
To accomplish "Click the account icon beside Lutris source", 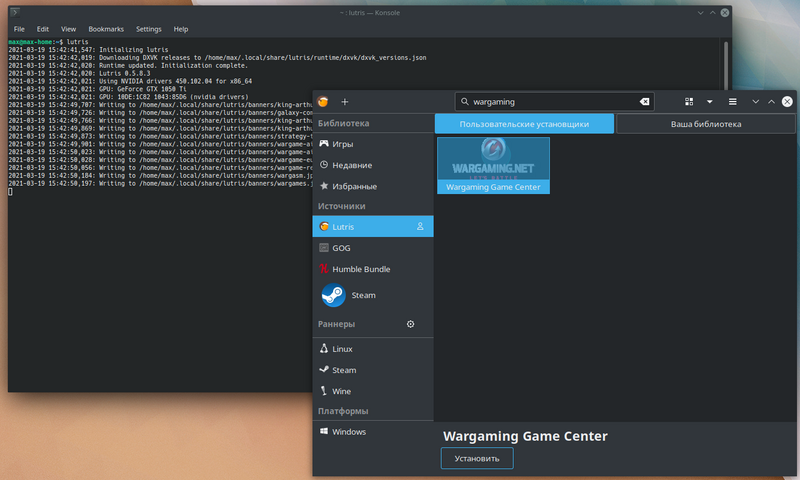I will (420, 226).
